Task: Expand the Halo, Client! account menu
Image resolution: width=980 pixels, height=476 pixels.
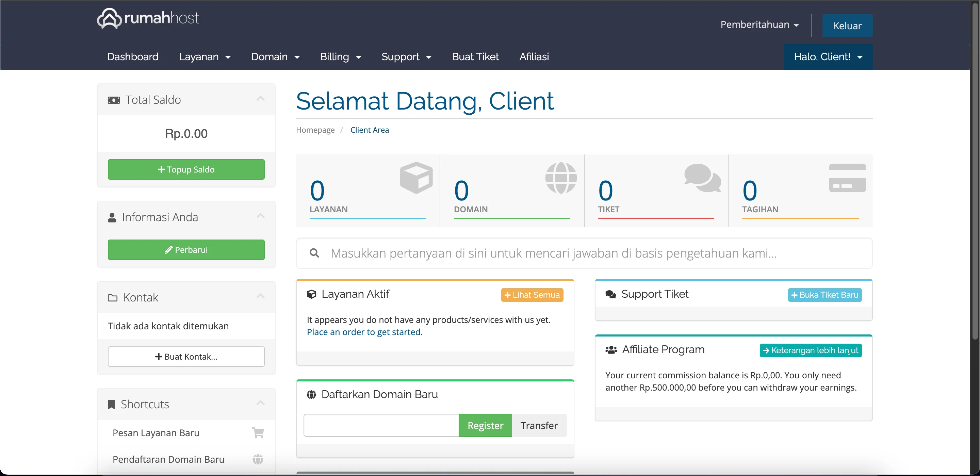Action: coord(828,57)
